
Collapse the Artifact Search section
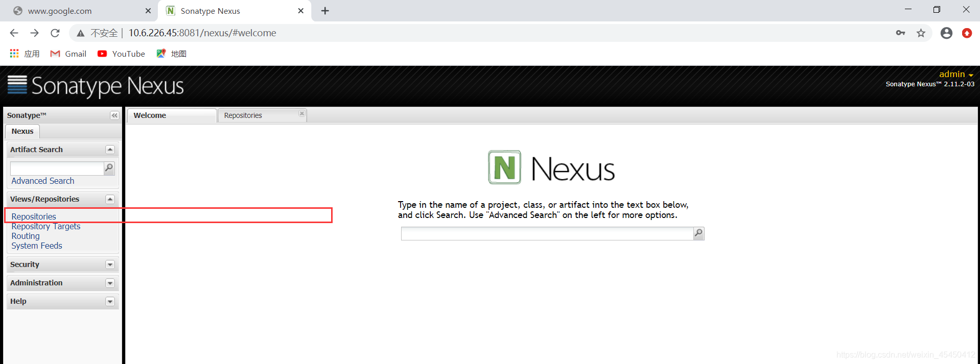[110, 150]
